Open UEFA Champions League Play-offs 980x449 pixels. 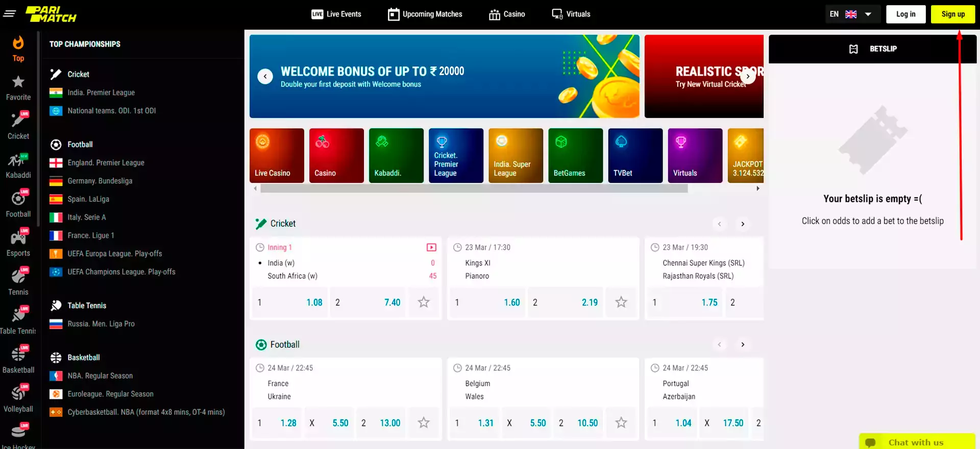121,272
